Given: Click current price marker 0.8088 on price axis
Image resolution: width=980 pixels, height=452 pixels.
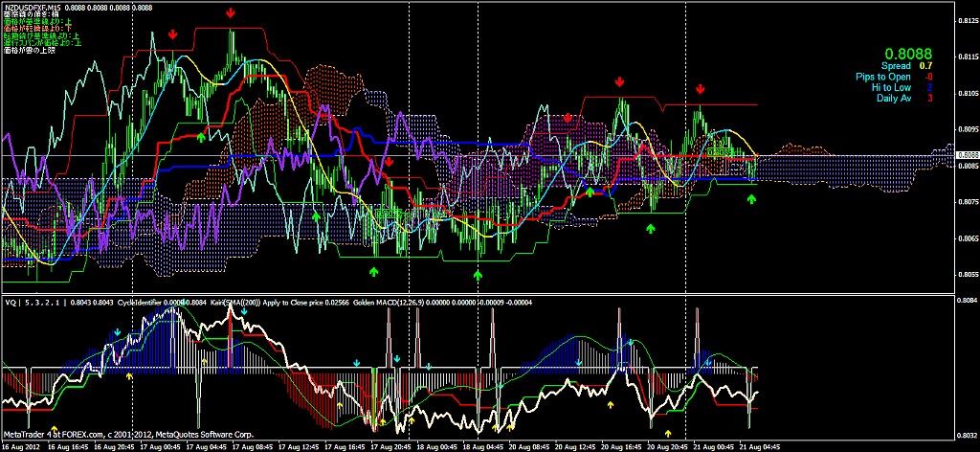Looking at the screenshot, I should tap(967, 155).
